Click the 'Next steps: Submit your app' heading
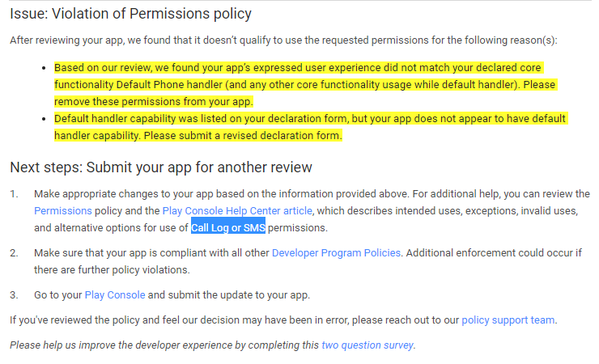This screenshot has height=364, width=599. click(161, 167)
